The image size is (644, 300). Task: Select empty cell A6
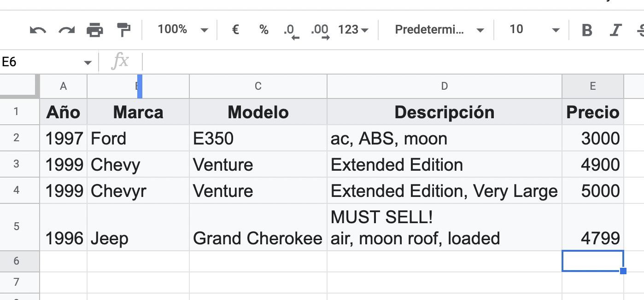[x=64, y=261]
